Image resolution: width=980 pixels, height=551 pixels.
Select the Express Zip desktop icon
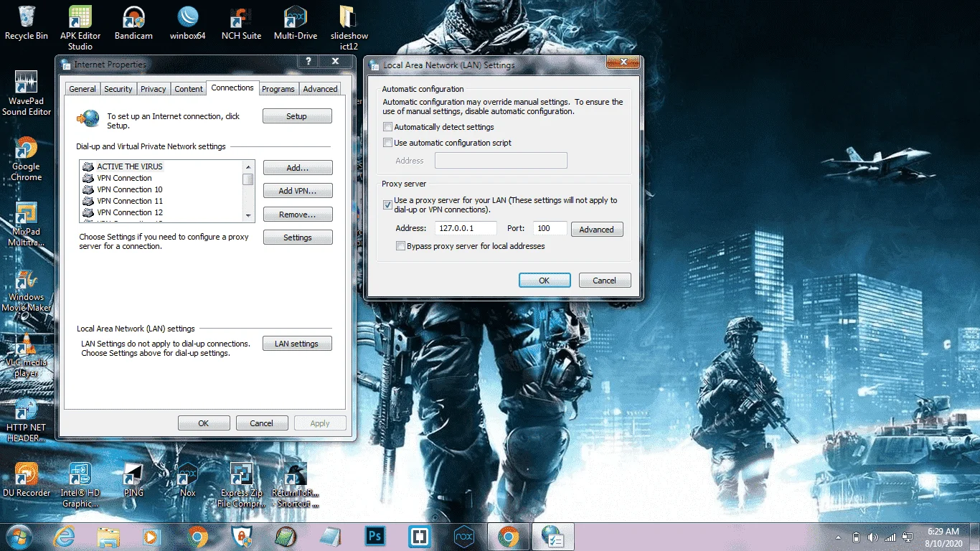coord(241,485)
